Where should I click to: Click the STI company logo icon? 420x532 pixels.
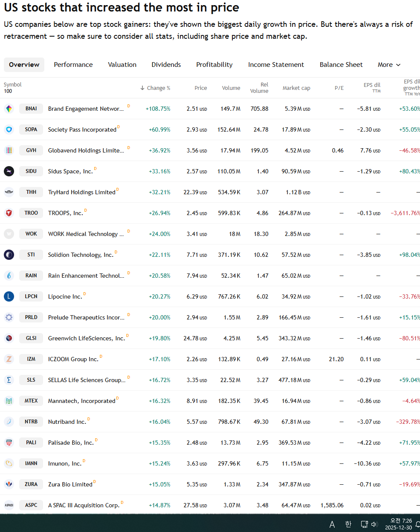pos(9,255)
